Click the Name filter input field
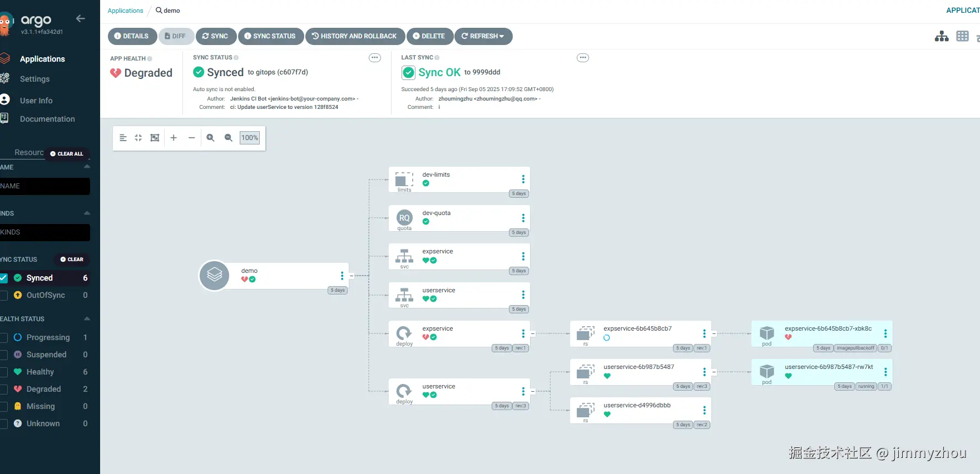Viewport: 980px width, 474px height. 44,186
